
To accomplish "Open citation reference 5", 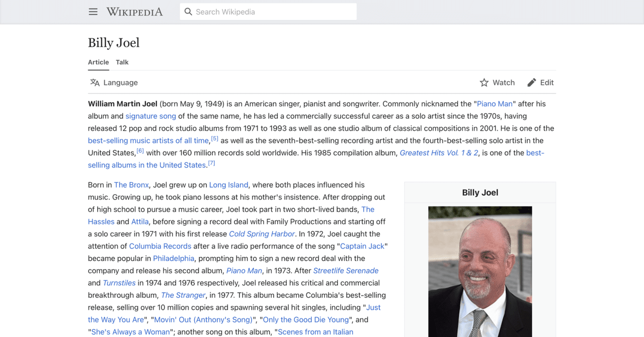I will 215,138.
